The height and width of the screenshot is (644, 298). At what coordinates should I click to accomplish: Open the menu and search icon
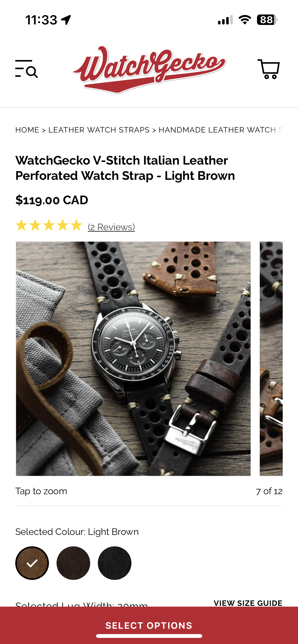[x=26, y=69]
